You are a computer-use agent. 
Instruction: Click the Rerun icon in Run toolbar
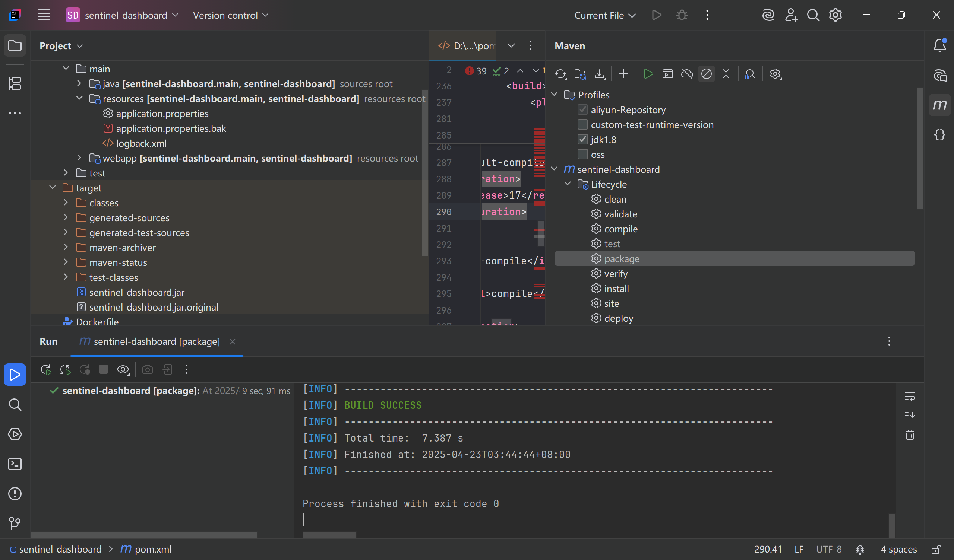point(46,370)
